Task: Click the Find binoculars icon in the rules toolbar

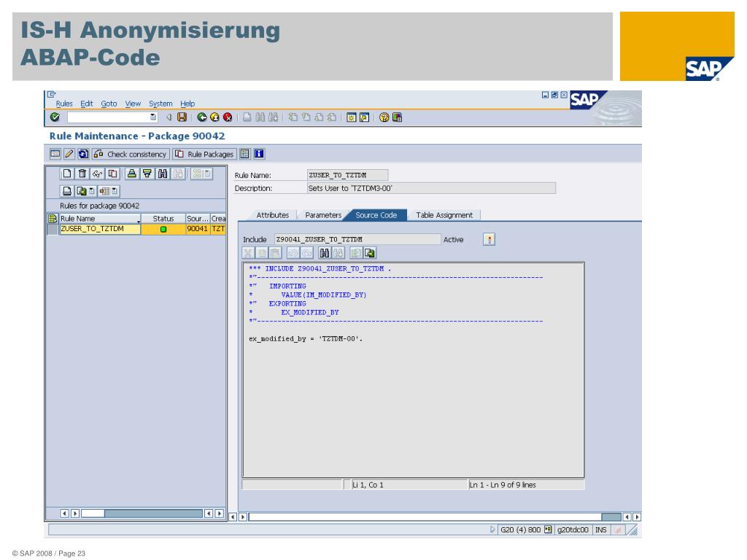Action: coord(163,174)
